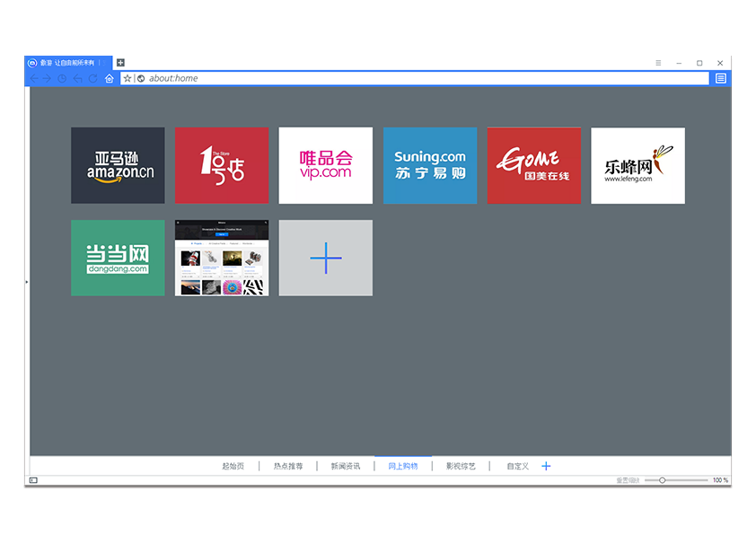Screen dimensions: 756x535
Task: Open the 乐蜂网 lefeng.com tile
Action: (x=637, y=165)
